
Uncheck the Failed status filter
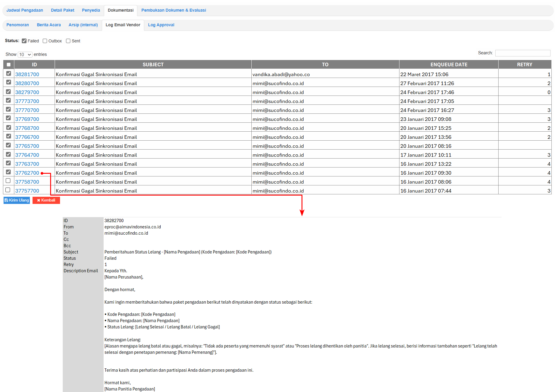coord(24,41)
